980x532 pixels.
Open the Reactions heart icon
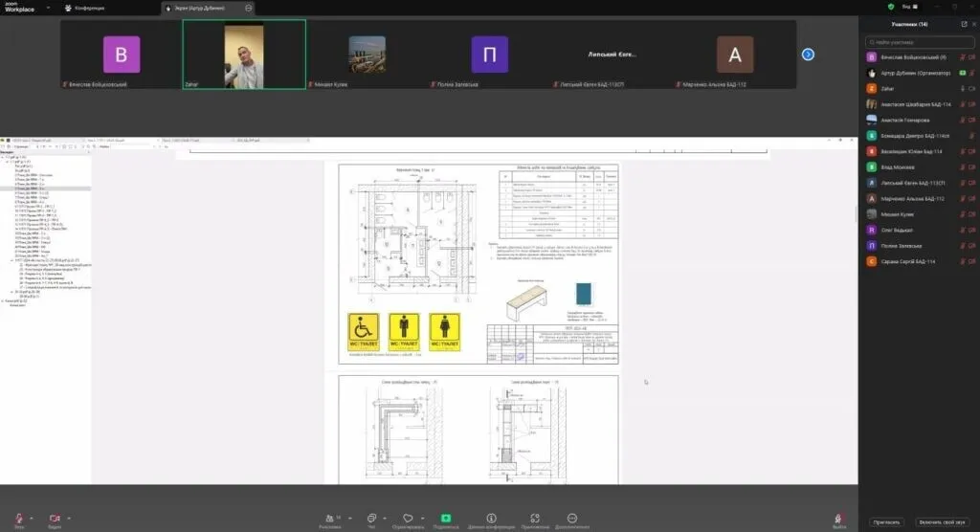click(408, 519)
